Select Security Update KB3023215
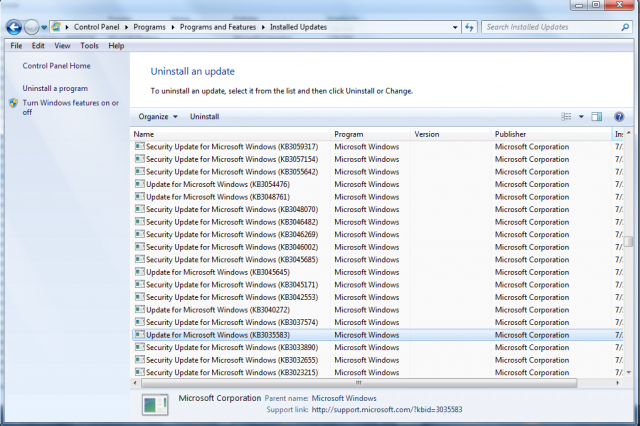This screenshot has height=426, width=640. point(378,373)
